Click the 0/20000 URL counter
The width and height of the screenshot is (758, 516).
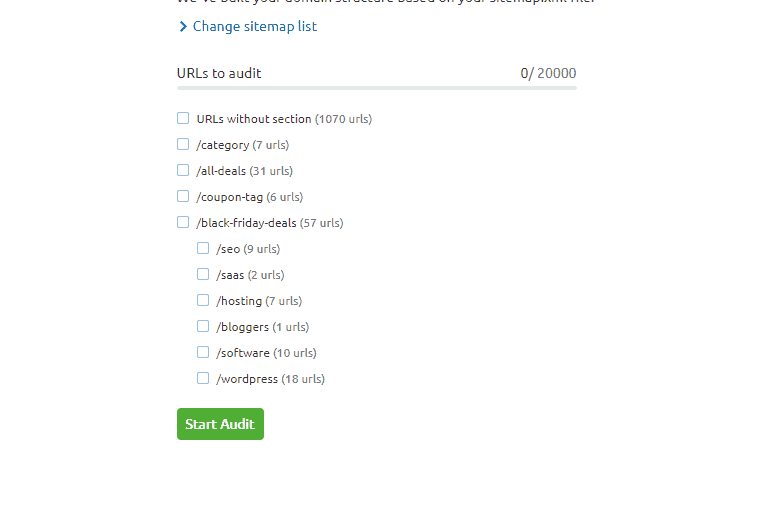point(548,73)
